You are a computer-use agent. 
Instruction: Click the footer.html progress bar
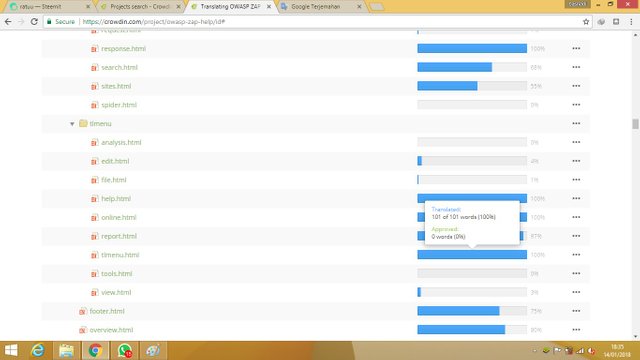coord(472,311)
